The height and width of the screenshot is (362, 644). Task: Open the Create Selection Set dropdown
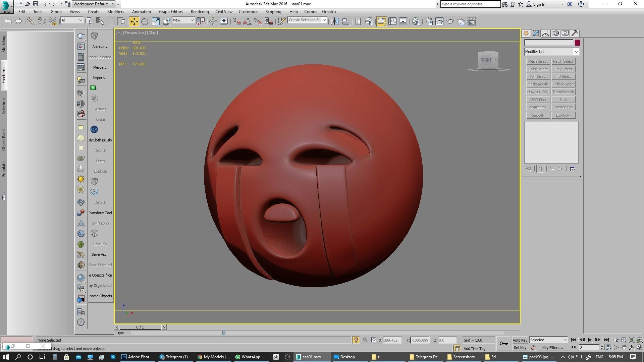[x=307, y=20]
